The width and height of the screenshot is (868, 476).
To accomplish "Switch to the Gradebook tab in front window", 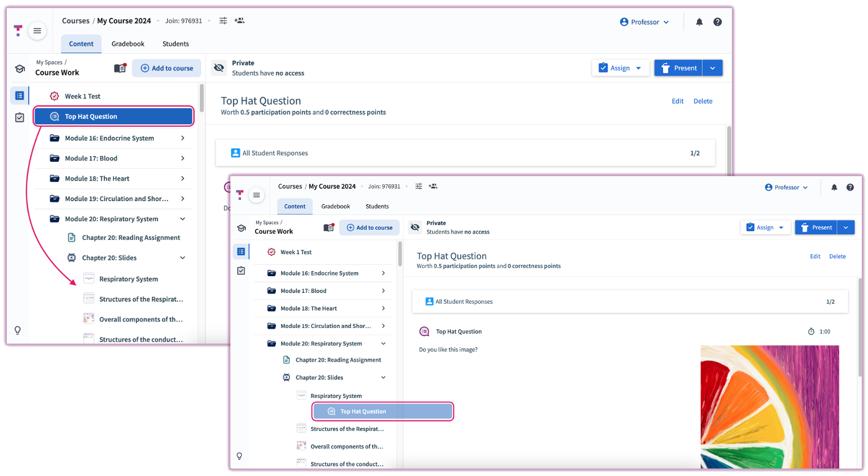I will point(336,206).
